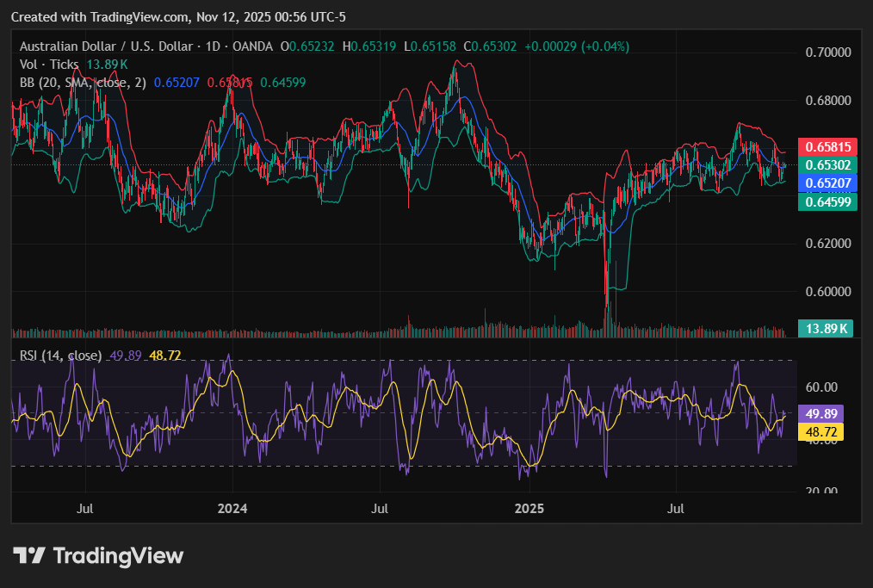Click the blue 0.65207 basis price tag
The width and height of the screenshot is (873, 588).
click(x=826, y=183)
